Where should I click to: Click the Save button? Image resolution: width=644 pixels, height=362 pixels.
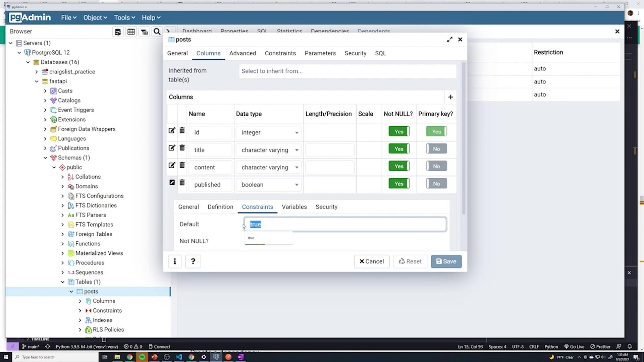[446, 261]
